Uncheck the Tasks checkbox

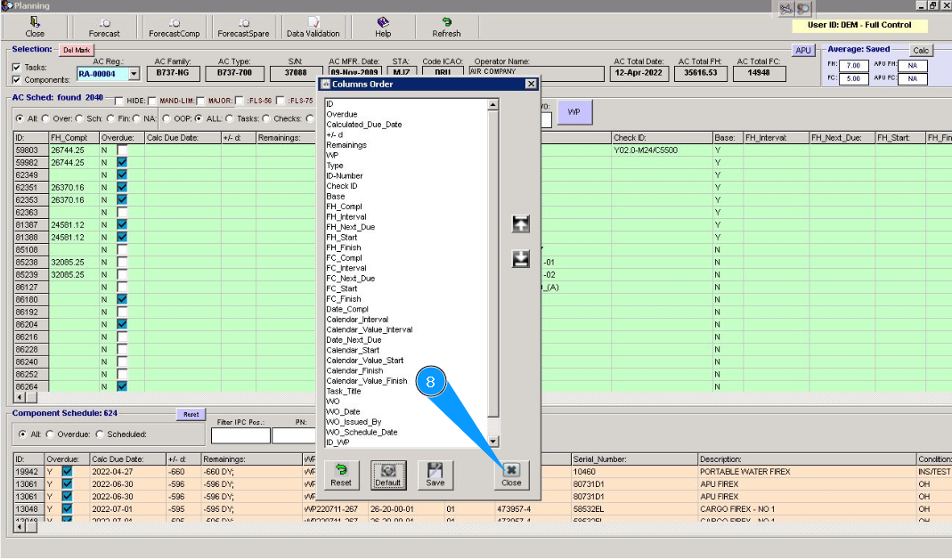coord(17,68)
